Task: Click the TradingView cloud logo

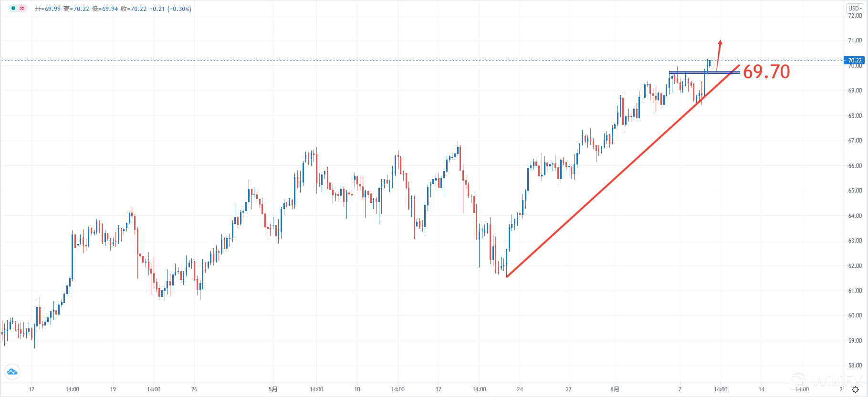Action: click(12, 371)
